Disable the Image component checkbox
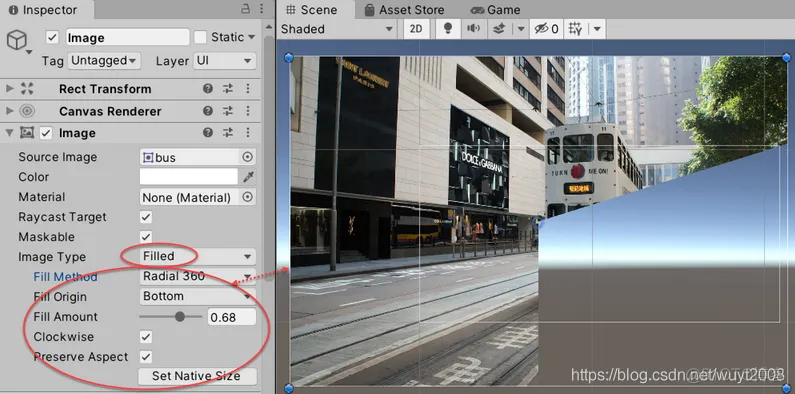 pyautogui.click(x=46, y=133)
